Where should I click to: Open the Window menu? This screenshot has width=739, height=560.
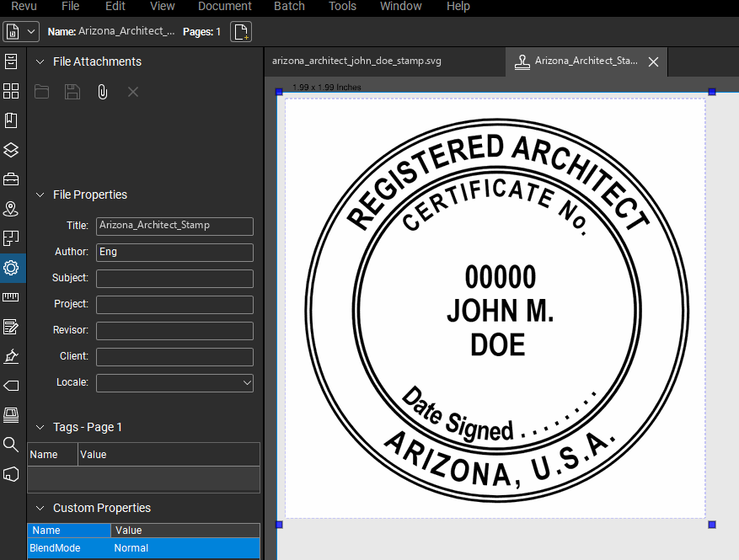pyautogui.click(x=400, y=6)
